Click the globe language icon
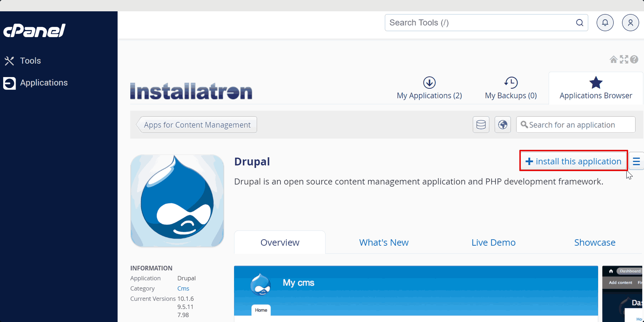This screenshot has width=644, height=322. click(502, 124)
